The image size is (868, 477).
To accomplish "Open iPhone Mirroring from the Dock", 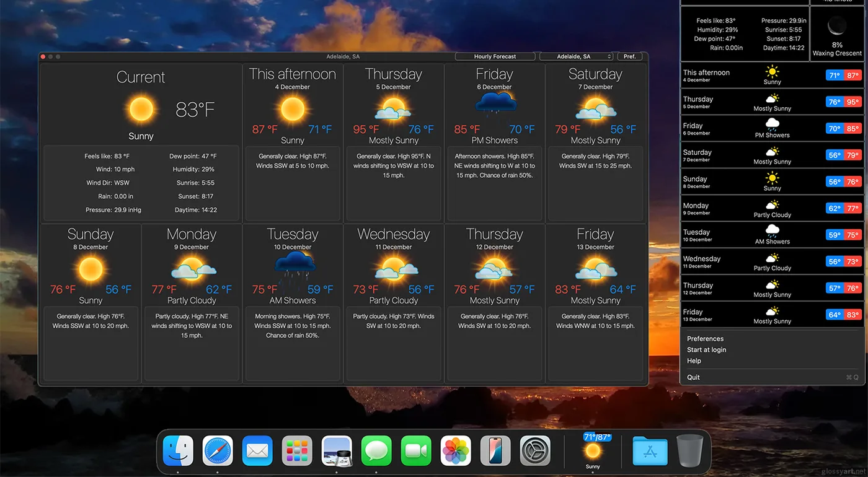I will 495,450.
